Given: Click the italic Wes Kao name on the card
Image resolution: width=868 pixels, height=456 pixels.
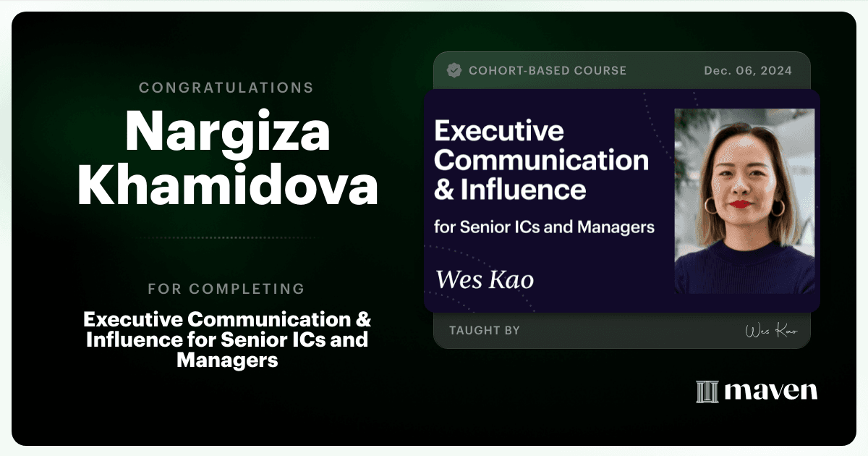Looking at the screenshot, I should pyautogui.click(x=485, y=279).
